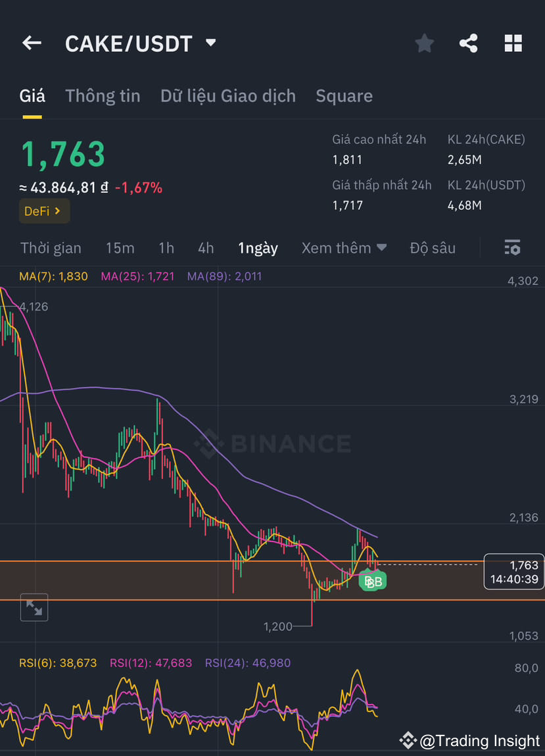
Task: Click the large green price 1,763
Action: (x=63, y=155)
